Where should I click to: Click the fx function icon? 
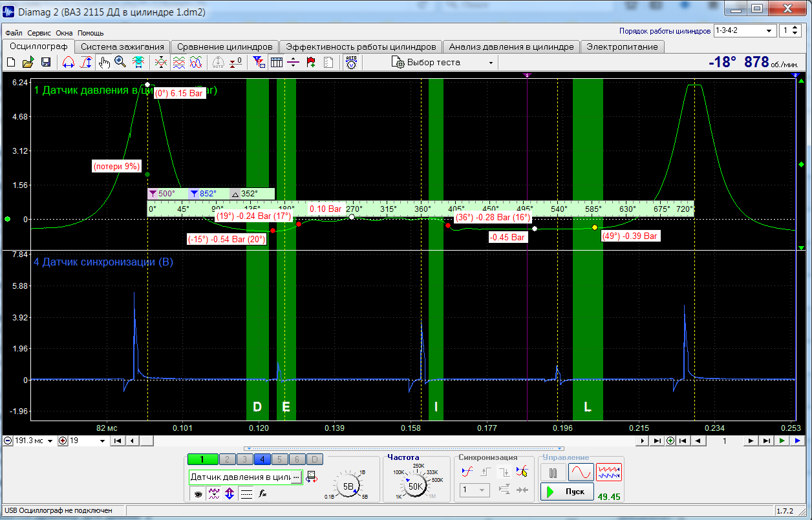click(x=262, y=494)
